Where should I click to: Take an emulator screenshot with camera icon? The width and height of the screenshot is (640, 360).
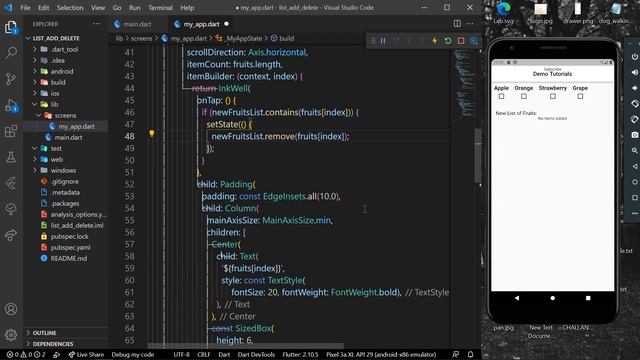pyautogui.click(x=635, y=135)
